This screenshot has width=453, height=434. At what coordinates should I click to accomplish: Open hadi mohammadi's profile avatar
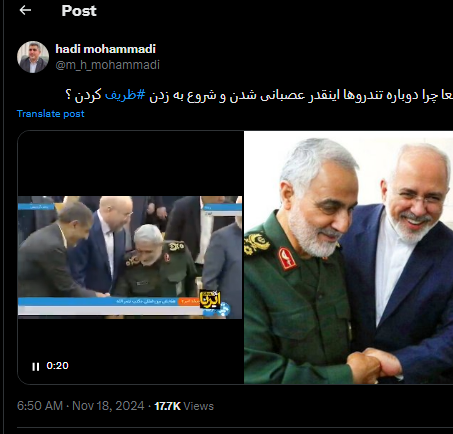click(x=33, y=57)
